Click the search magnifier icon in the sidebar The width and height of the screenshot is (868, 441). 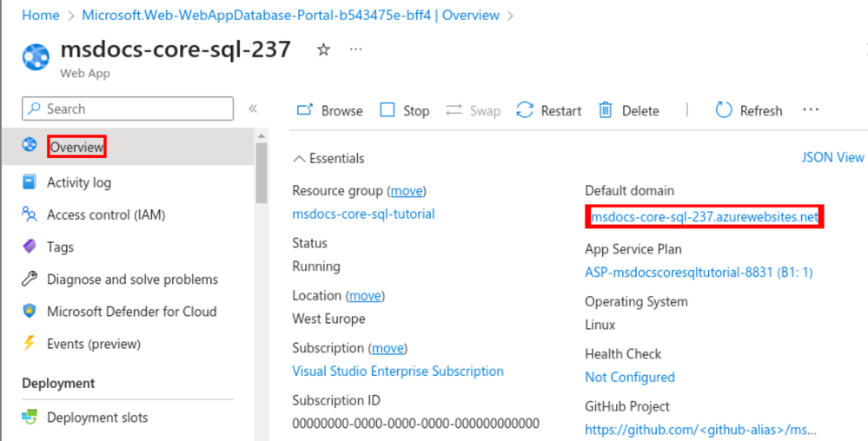click(x=35, y=109)
